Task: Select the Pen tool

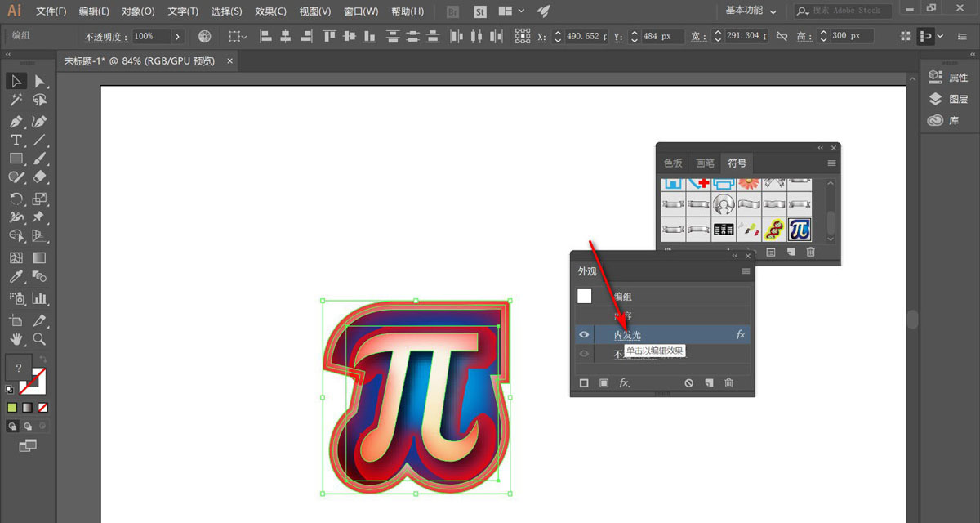Action: 16,121
